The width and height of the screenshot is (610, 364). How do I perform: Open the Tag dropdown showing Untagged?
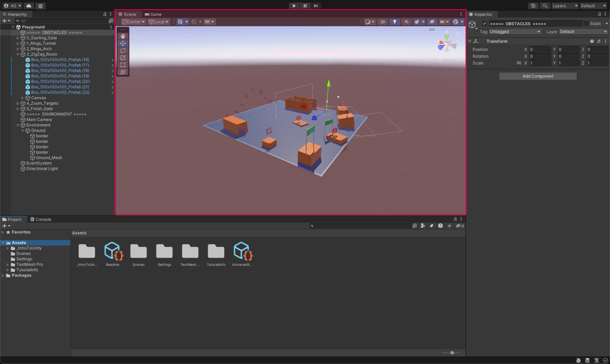pos(515,32)
